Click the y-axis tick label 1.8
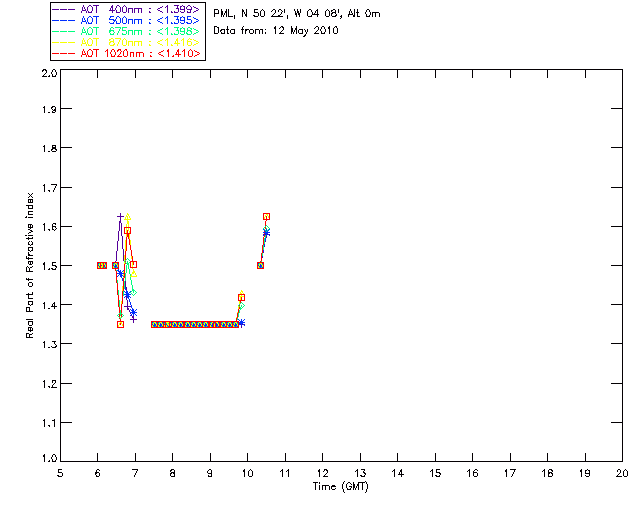Screen dimensions: 640x512 tap(49, 148)
